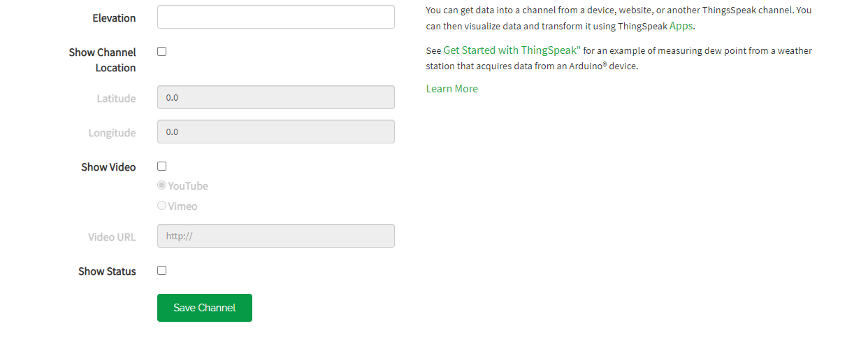Screen dimensions: 868x354
Task: Open the Get Started with ThingSpeak link
Action: pos(512,50)
